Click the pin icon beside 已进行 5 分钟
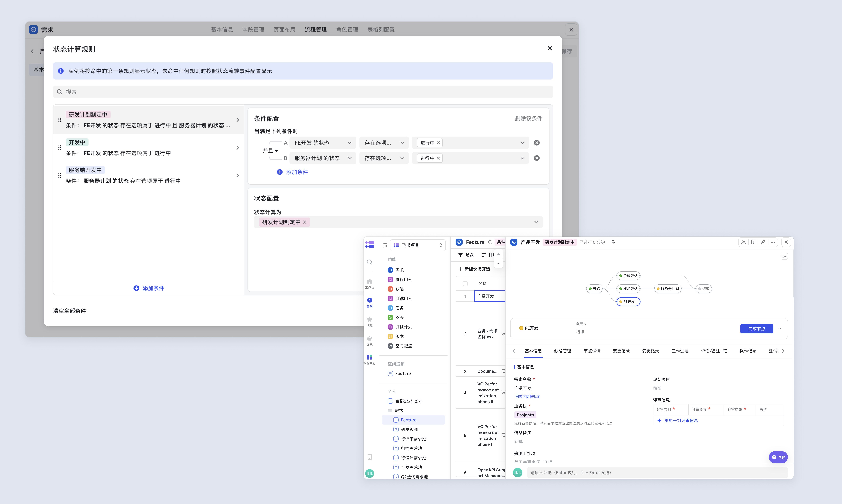This screenshot has width=842, height=504. 613,242
